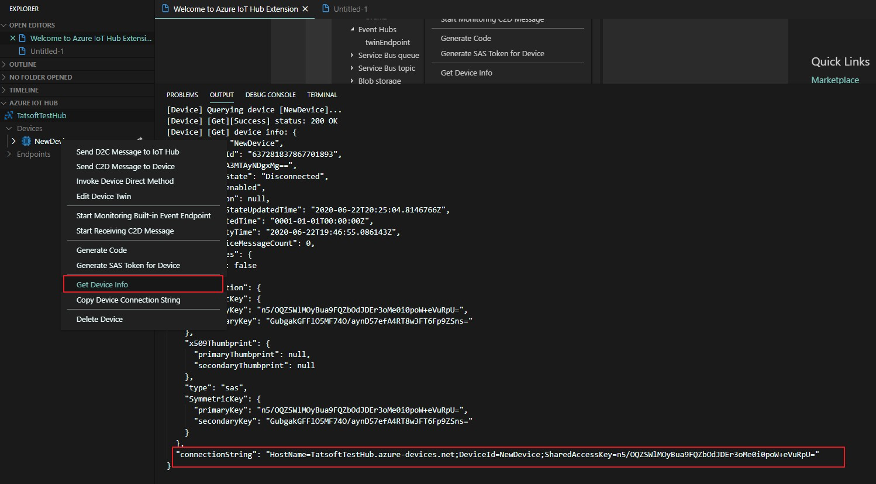Click Delete Device in context menu

pyautogui.click(x=99, y=319)
